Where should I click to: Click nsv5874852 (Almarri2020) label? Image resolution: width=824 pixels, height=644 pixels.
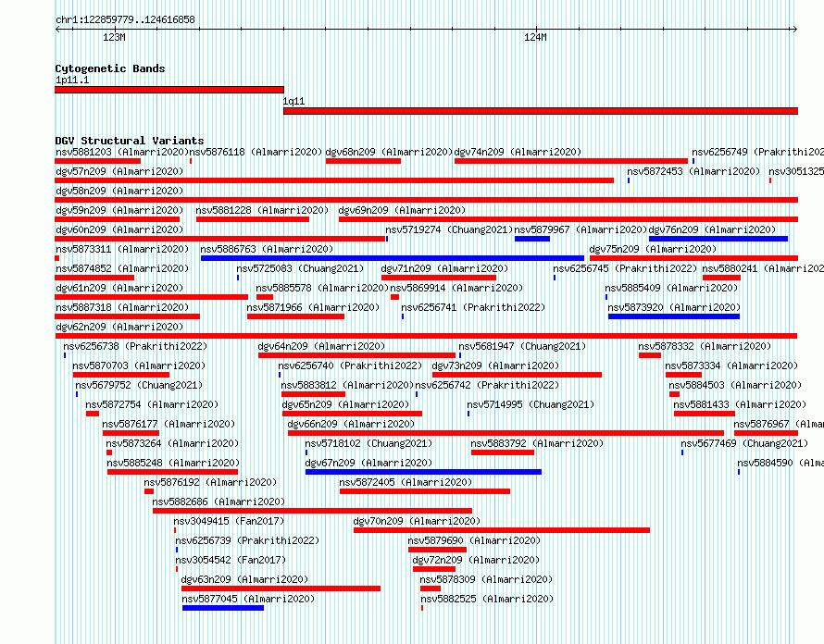click(122, 268)
